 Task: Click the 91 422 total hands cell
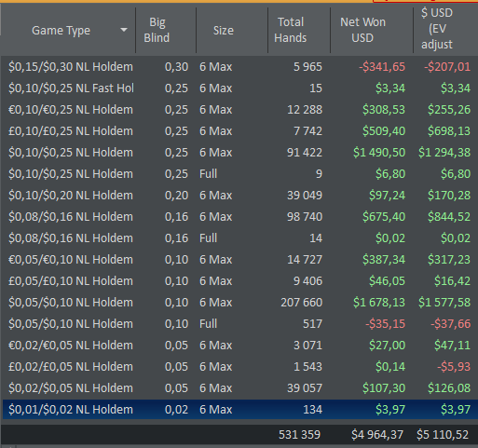click(x=305, y=153)
